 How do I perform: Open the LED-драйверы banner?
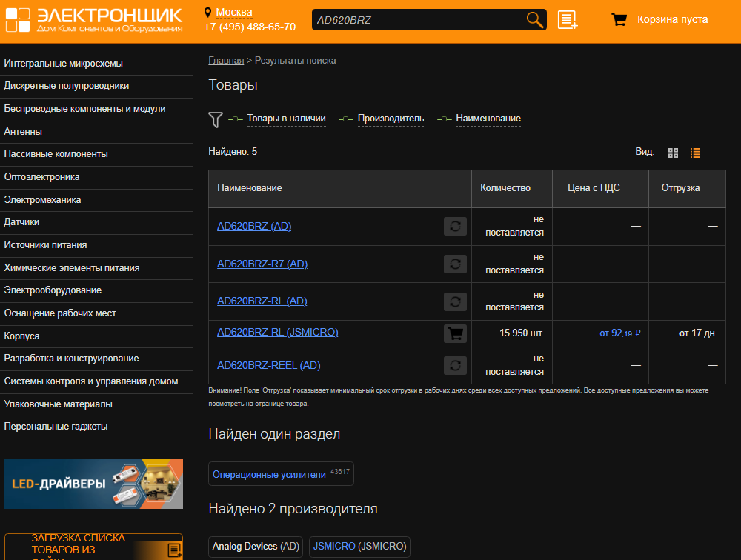[x=93, y=484]
